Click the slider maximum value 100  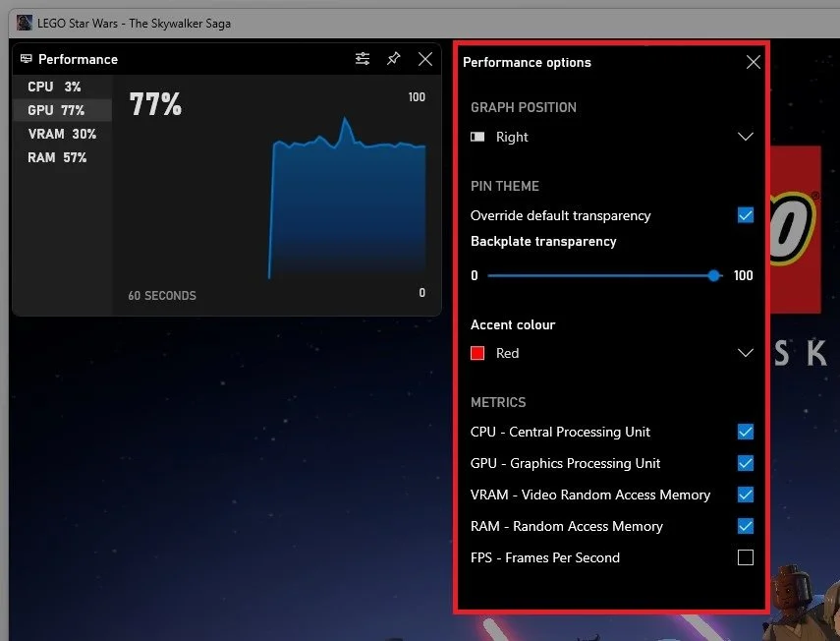point(743,275)
